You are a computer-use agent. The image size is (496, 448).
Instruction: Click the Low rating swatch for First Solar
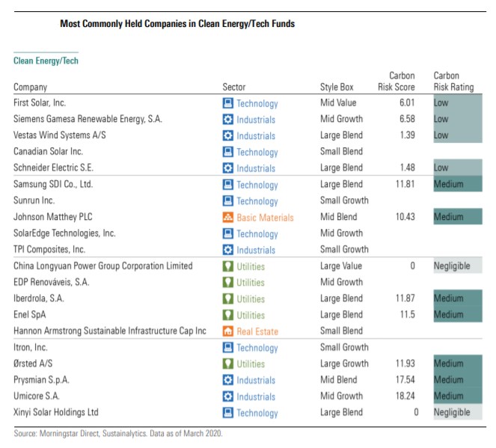click(457, 103)
